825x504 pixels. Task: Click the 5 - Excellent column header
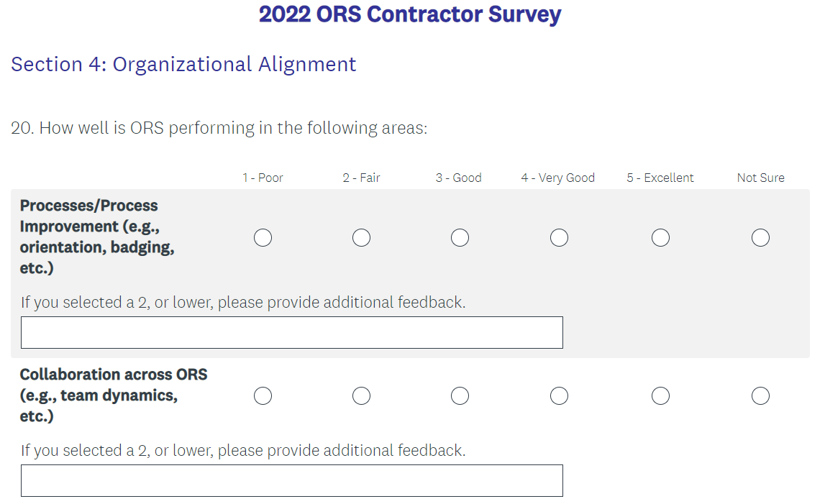tap(660, 178)
